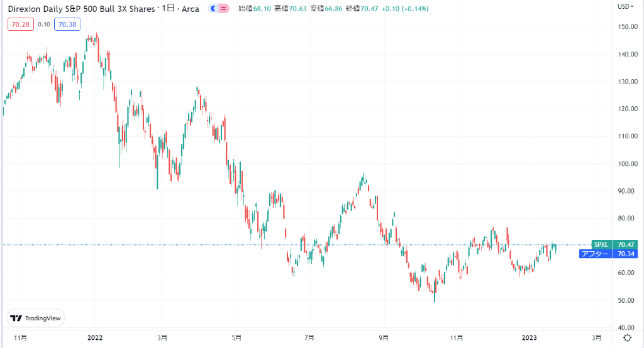The height and width of the screenshot is (348, 644).
Task: Open the TradingView logo link
Action: pos(36,318)
